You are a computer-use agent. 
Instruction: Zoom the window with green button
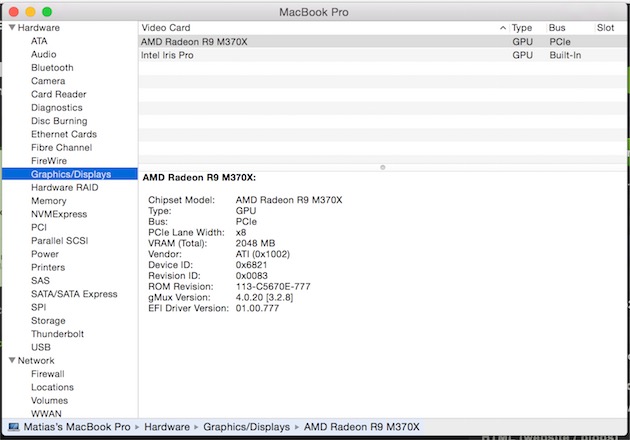(47, 12)
